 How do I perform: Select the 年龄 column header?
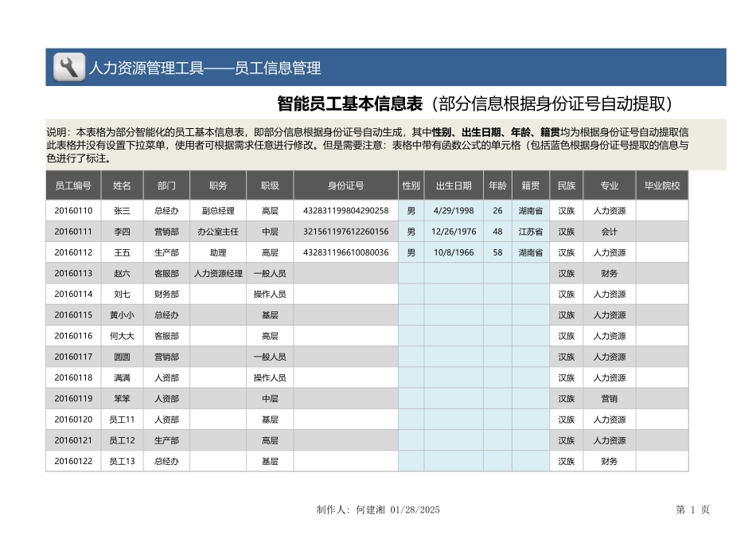click(x=497, y=185)
